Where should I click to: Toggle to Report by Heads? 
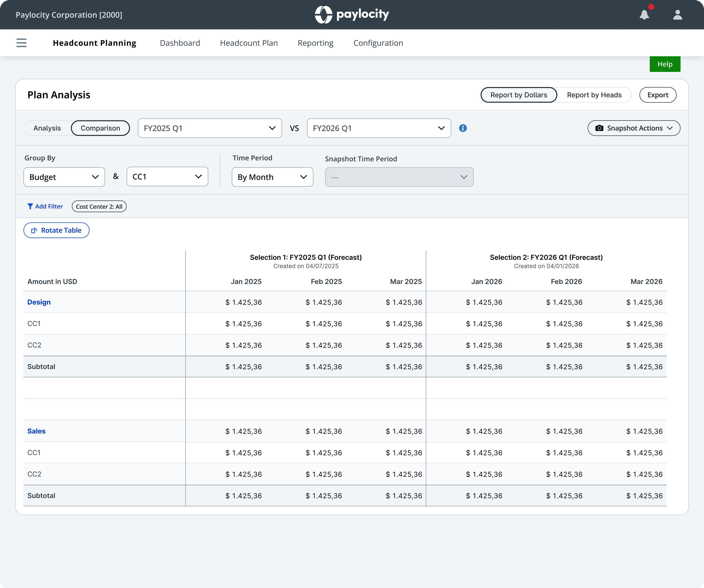(x=594, y=95)
